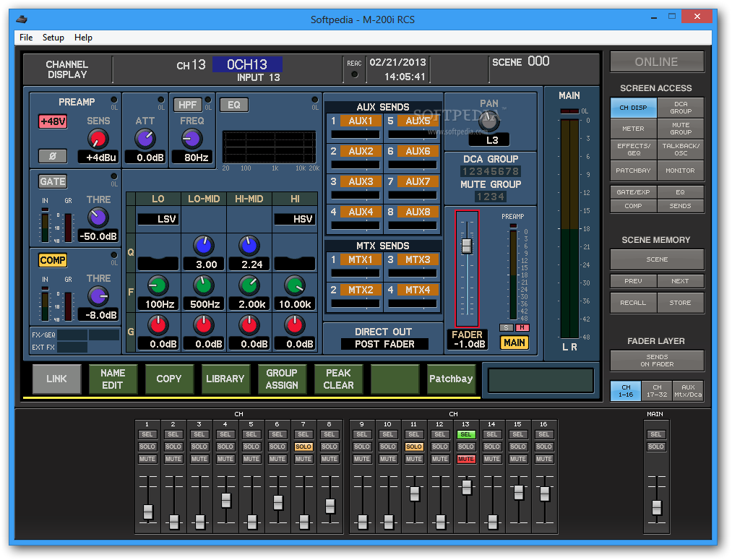Click the channel name 0CH13 field

(247, 64)
